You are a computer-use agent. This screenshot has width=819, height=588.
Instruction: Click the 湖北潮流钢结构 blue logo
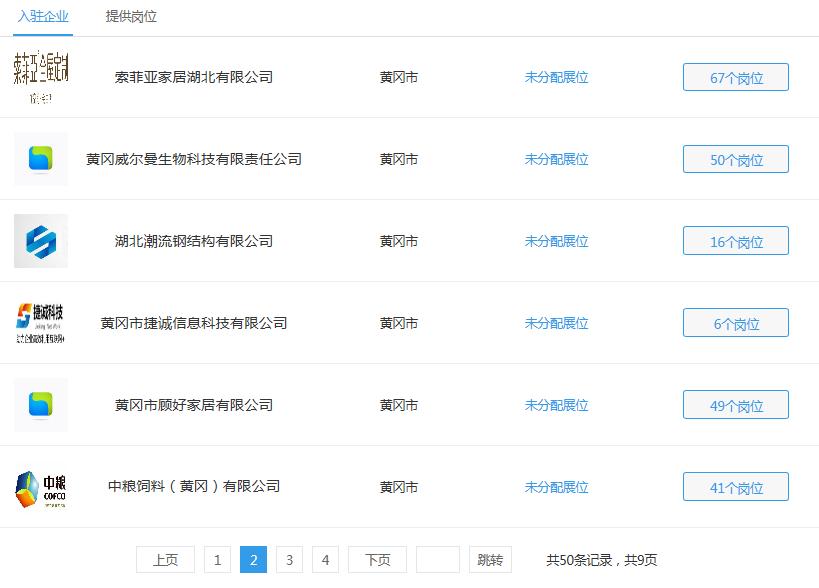(41, 241)
